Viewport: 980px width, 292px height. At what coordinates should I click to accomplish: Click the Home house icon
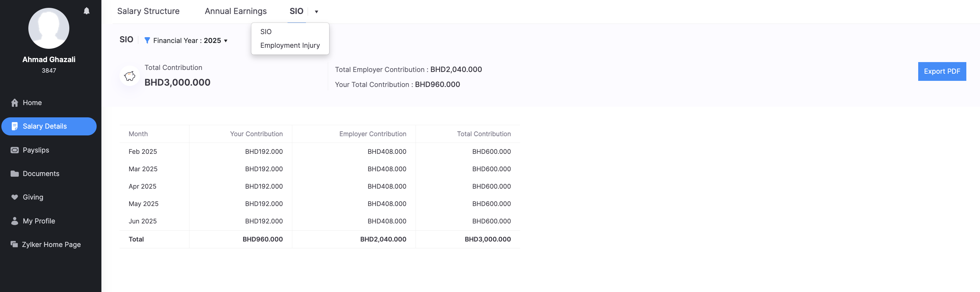pos(14,103)
